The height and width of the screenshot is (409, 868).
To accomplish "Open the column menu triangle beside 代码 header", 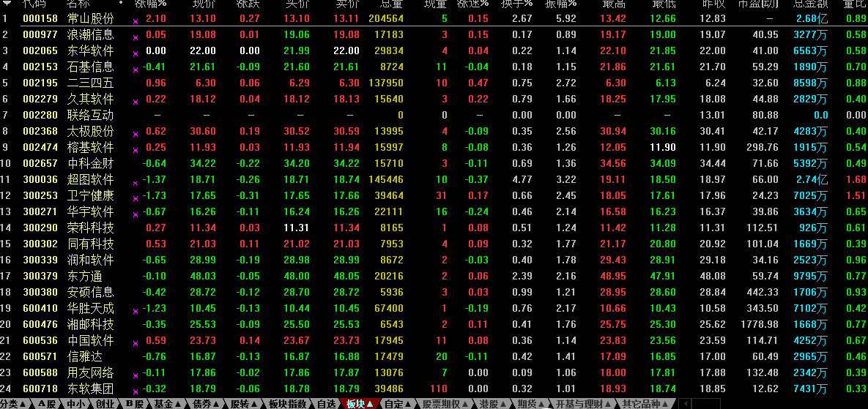I will point(7,3).
